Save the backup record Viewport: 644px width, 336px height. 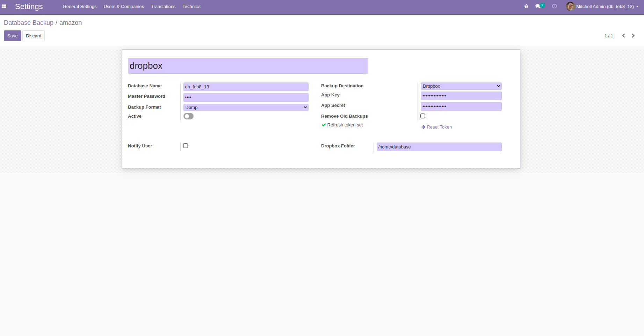click(13, 36)
